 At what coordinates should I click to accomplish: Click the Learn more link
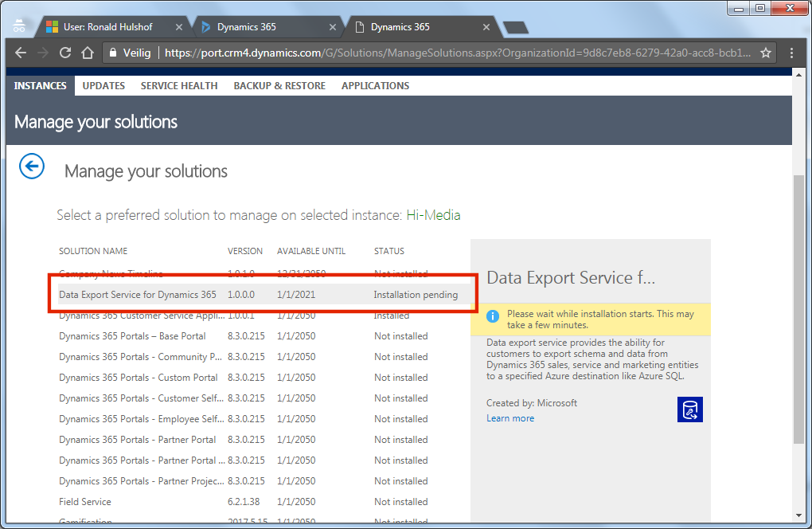pyautogui.click(x=510, y=418)
